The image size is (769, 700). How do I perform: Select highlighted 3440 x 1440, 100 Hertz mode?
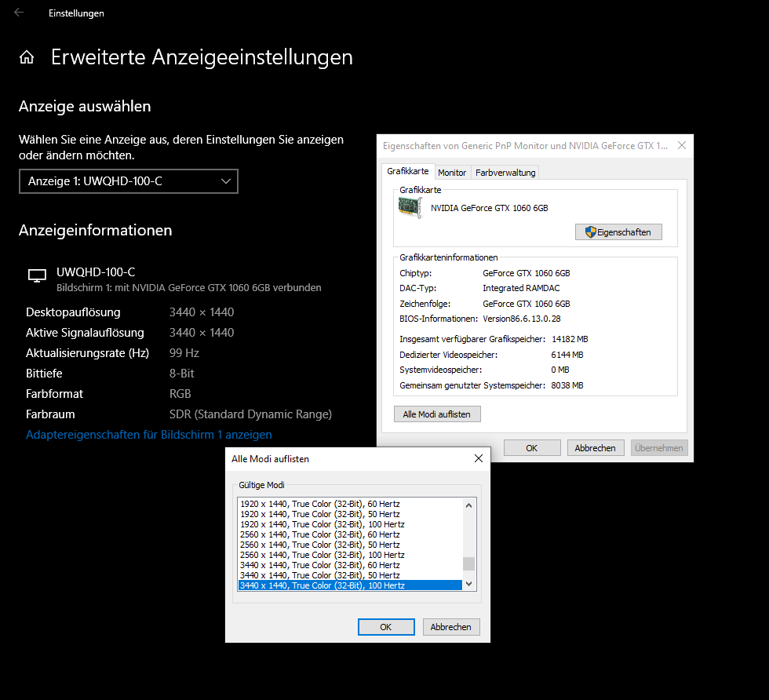click(x=350, y=585)
